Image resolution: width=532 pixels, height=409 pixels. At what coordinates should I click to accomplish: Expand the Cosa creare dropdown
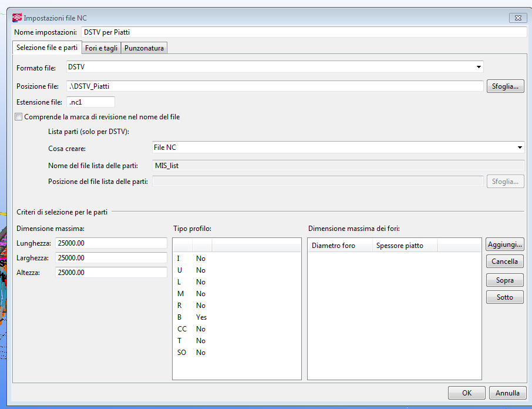point(520,147)
